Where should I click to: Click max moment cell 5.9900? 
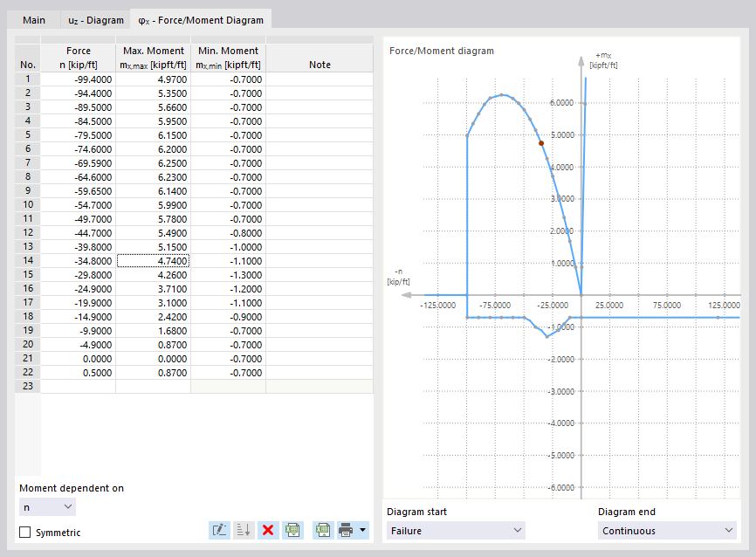[154, 205]
